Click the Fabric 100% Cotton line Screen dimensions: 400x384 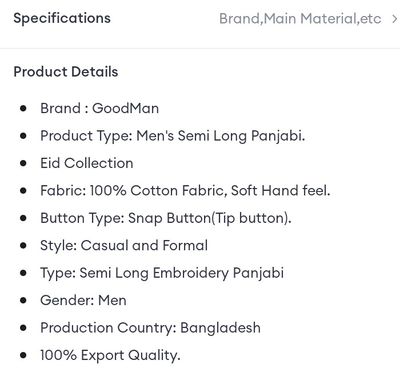tap(185, 191)
